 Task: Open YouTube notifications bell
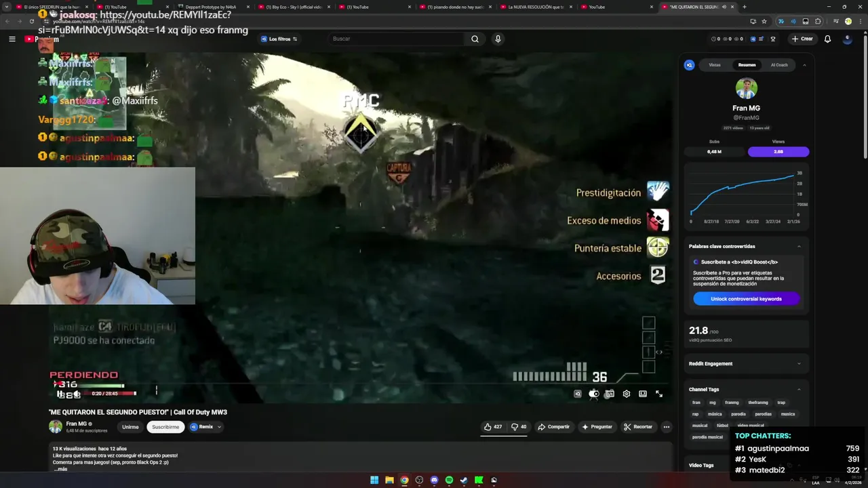(x=827, y=39)
